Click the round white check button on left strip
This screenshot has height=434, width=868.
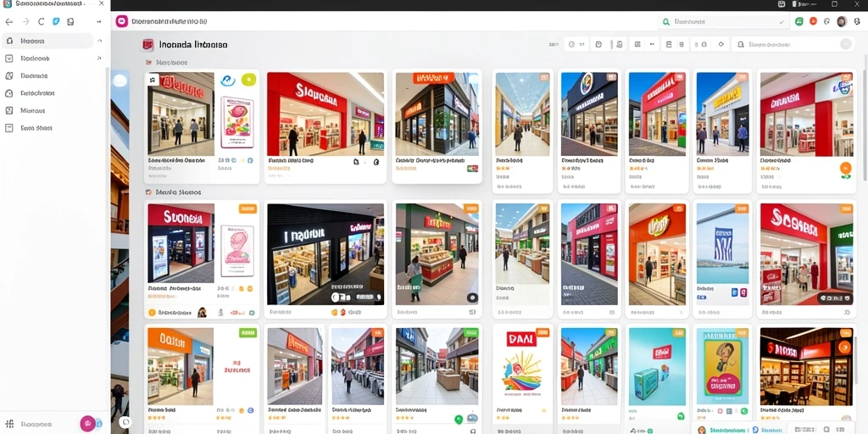coord(120,81)
